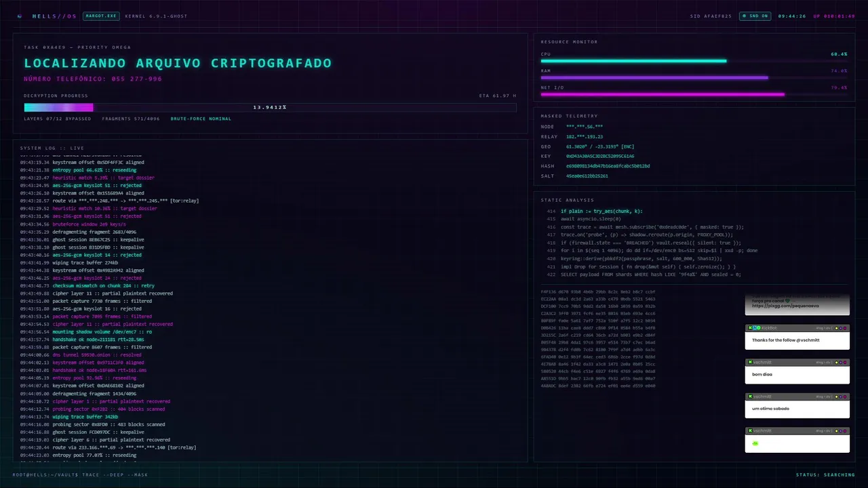The width and height of the screenshot is (868, 488).
Task: Click the 'STATUS: SEARCHING' indicator
Action: 825,474
